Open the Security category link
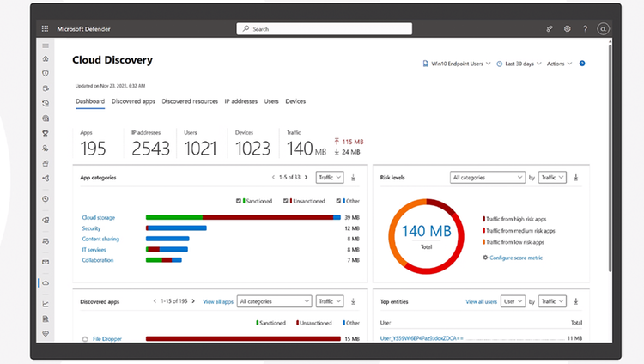644x364 pixels. pyautogui.click(x=91, y=228)
